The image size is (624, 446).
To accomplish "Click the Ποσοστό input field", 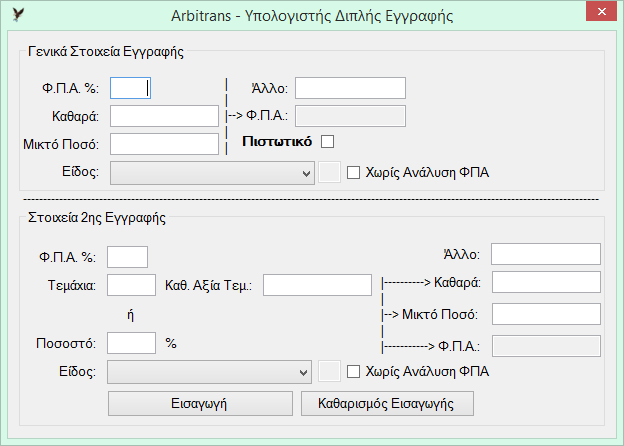I will 131,343.
